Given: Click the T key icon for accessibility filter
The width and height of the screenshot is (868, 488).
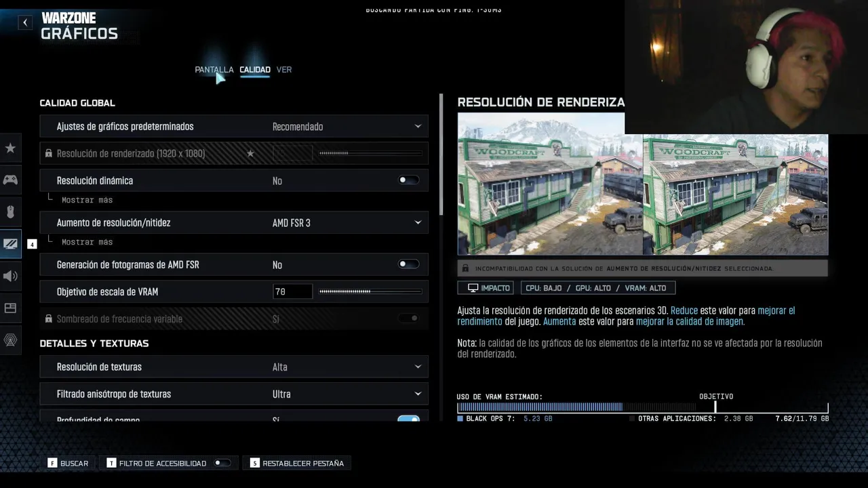Looking at the screenshot, I should (111, 463).
